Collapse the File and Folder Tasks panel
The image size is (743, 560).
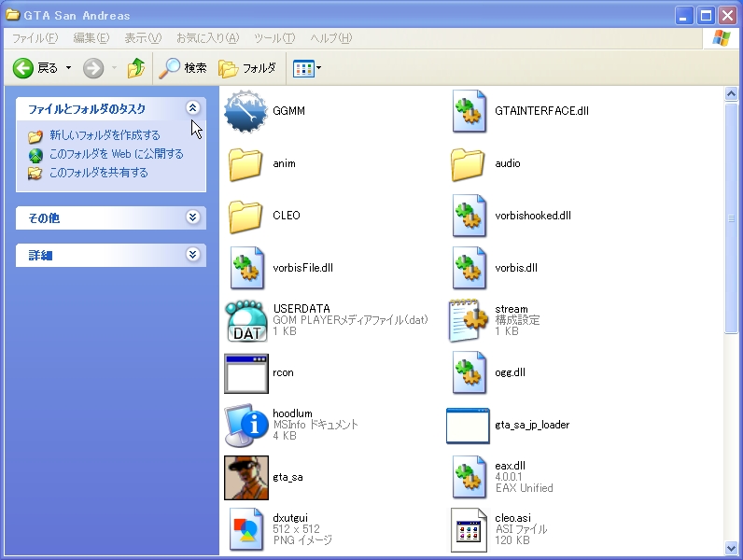coord(192,108)
